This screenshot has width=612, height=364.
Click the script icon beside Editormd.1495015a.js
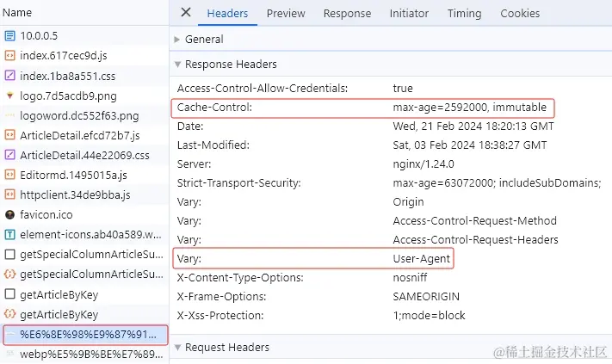10,175
